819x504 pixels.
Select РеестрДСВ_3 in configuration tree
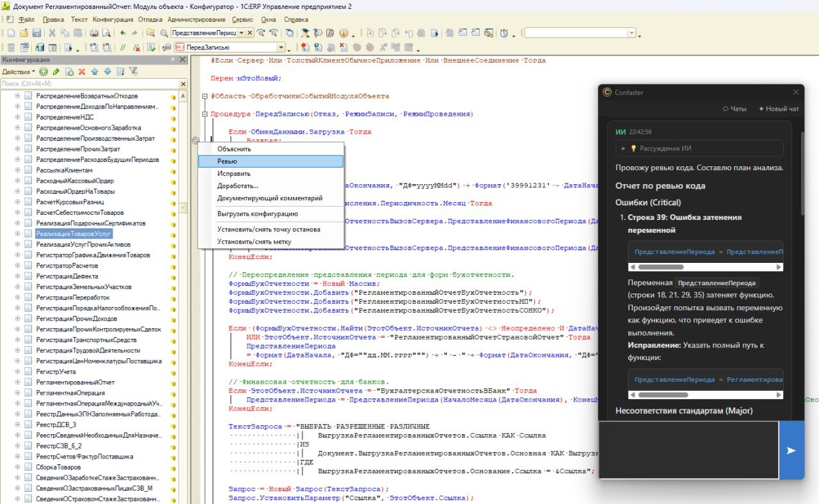pyautogui.click(x=56, y=425)
